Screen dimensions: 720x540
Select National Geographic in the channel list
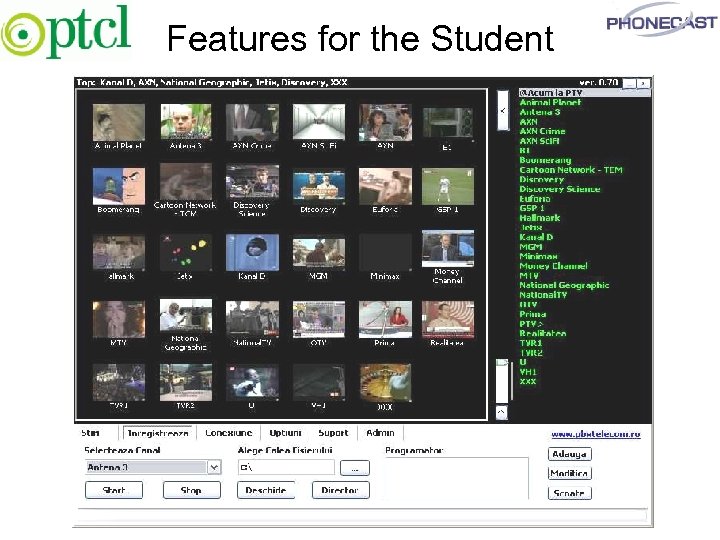(564, 285)
